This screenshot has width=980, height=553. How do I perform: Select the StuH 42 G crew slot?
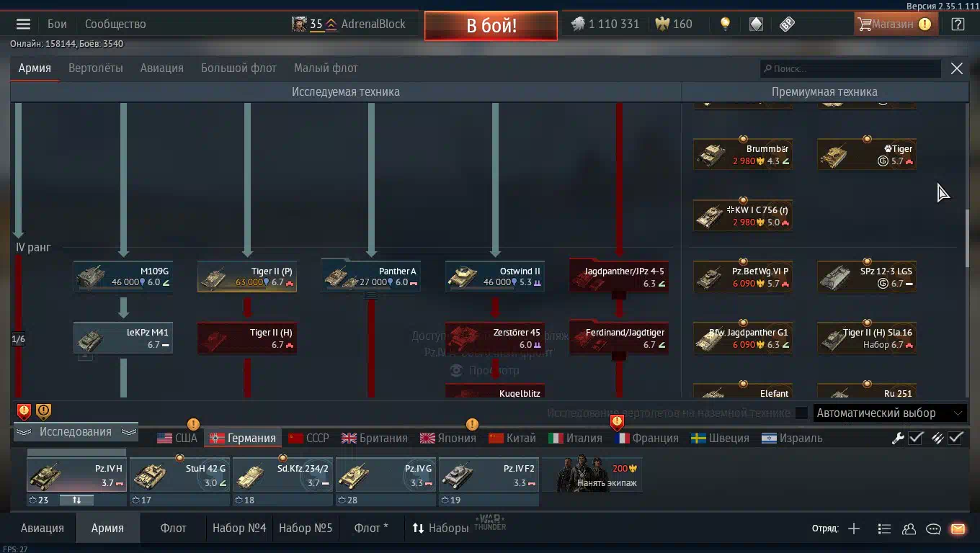(x=180, y=475)
